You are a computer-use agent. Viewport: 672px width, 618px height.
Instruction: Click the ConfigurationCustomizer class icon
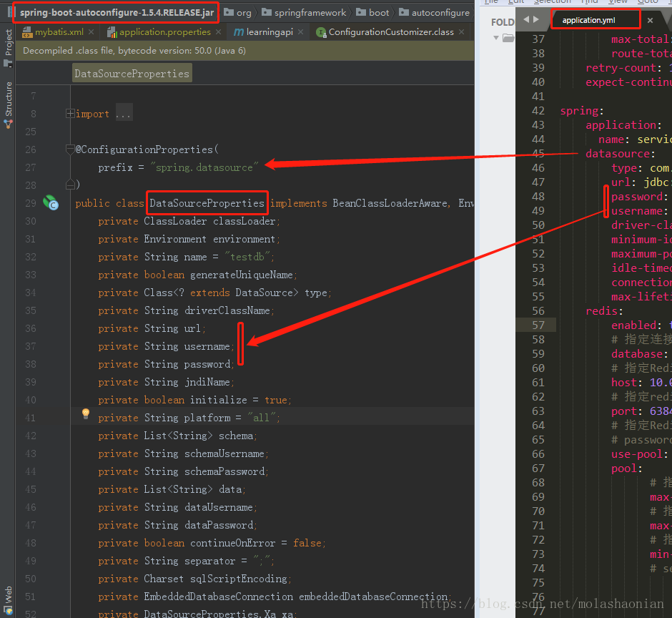pos(320,32)
